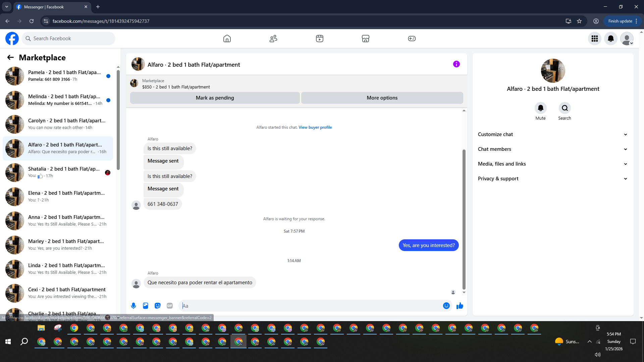The image size is (644, 362).
Task: Open Elena's apartment conversation
Action: (58, 197)
